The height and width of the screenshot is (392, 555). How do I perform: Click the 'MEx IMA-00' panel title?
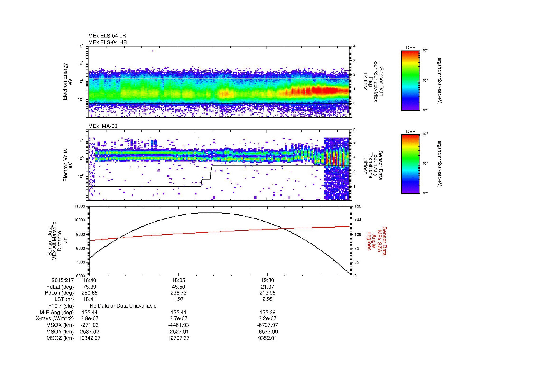point(103,126)
